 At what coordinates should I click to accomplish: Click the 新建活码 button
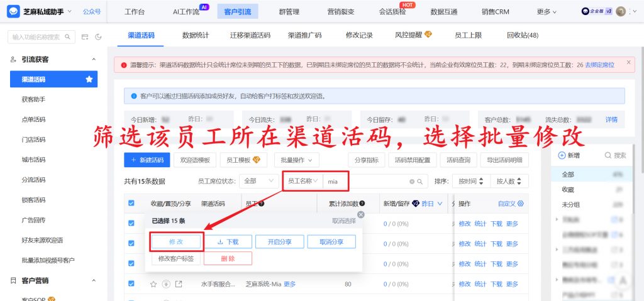pyautogui.click(x=147, y=160)
